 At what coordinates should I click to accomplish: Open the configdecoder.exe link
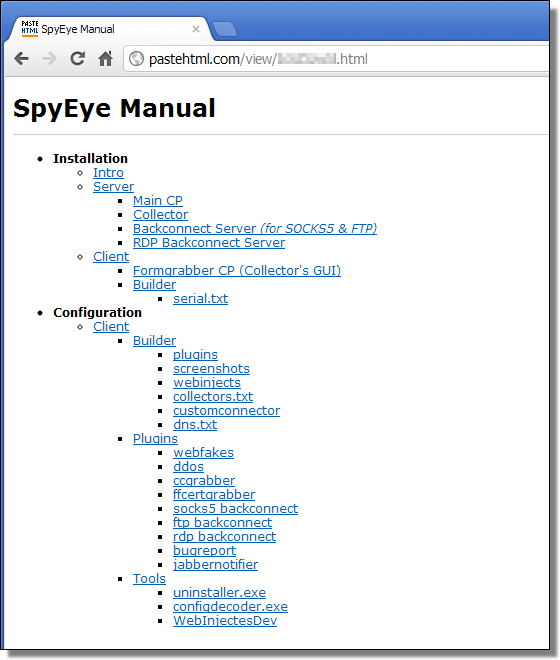230,606
